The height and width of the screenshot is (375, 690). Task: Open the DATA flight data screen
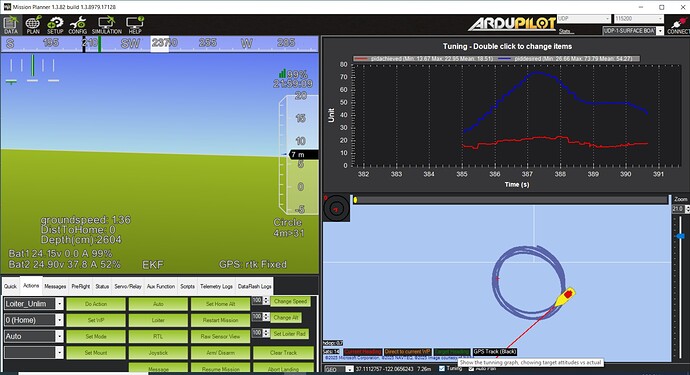coord(11,25)
